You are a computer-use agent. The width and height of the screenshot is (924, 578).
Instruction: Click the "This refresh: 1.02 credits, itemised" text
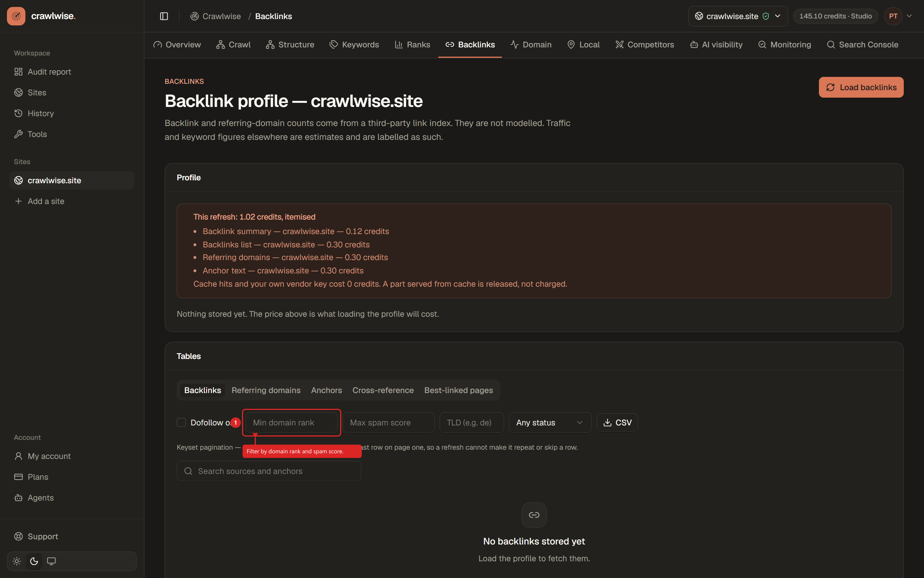(x=254, y=217)
